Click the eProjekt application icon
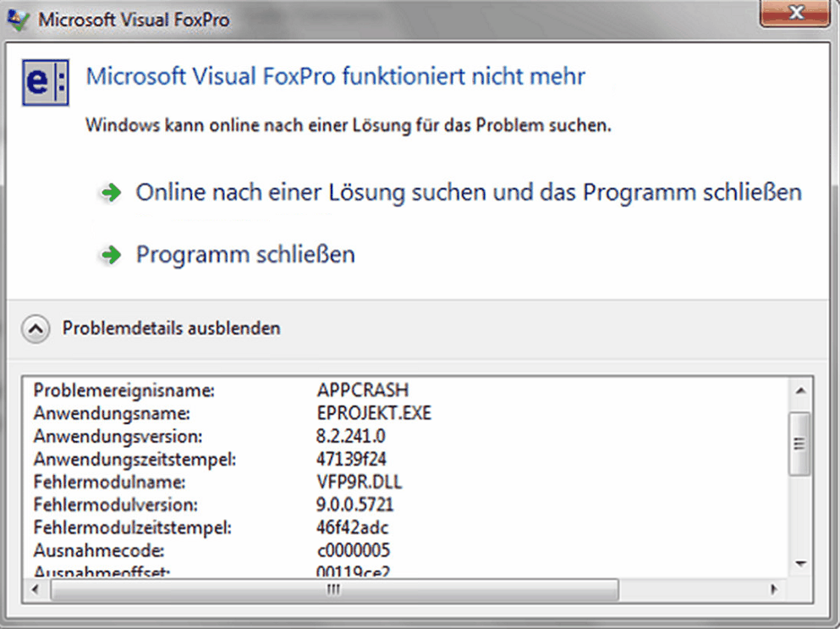The width and height of the screenshot is (840, 629). (x=46, y=83)
